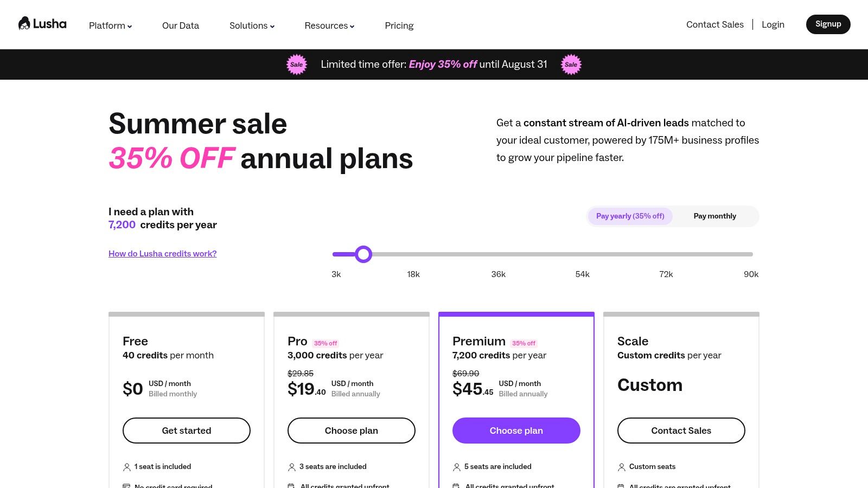Click the credits slider handle
868x488 pixels.
tap(363, 254)
